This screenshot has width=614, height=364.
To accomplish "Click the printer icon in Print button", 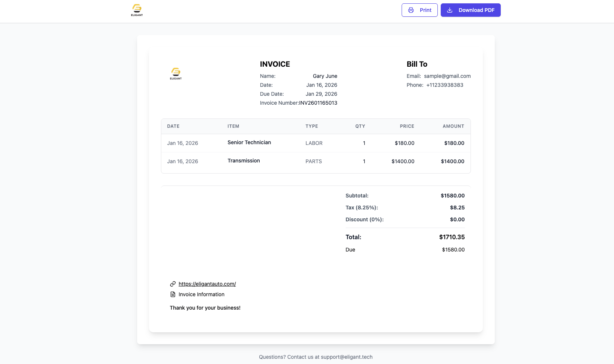I will coord(411,10).
